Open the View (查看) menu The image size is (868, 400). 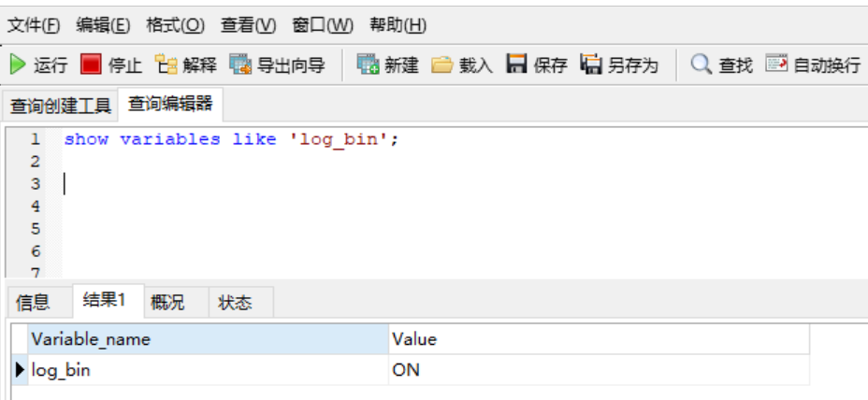(248, 24)
